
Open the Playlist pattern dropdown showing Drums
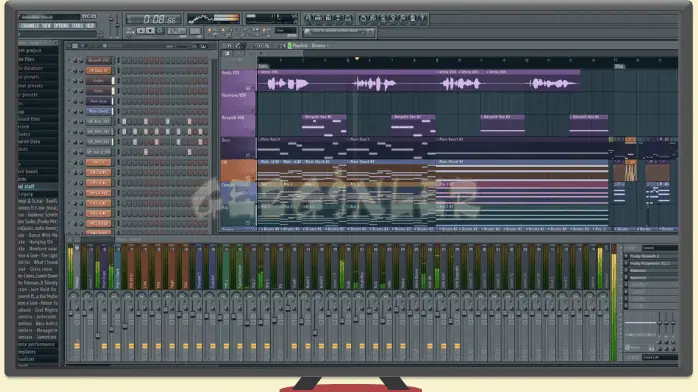click(320, 45)
